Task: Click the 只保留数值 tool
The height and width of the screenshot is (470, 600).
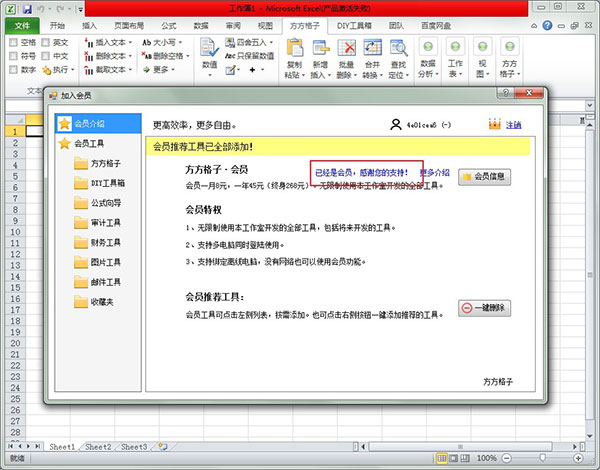Action: pyautogui.click(x=249, y=56)
